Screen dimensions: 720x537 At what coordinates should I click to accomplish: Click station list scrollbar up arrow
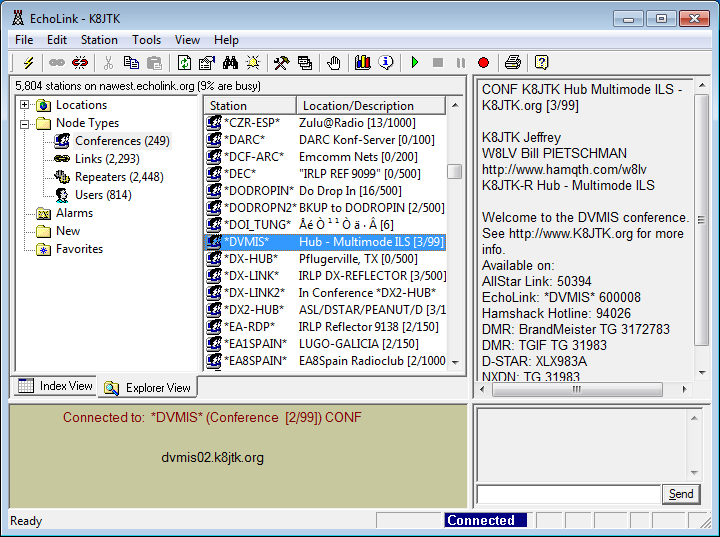tap(455, 105)
